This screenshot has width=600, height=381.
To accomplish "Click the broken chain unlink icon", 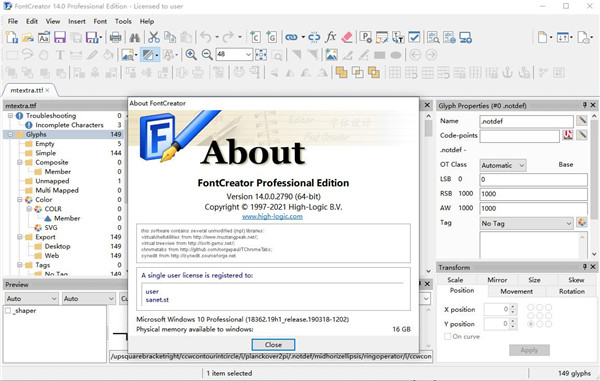I will point(314,37).
